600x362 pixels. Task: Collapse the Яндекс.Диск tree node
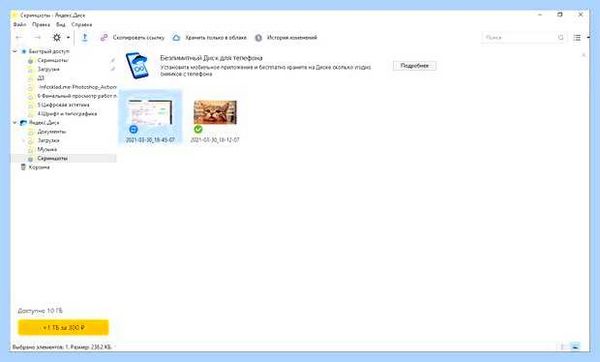(x=15, y=122)
